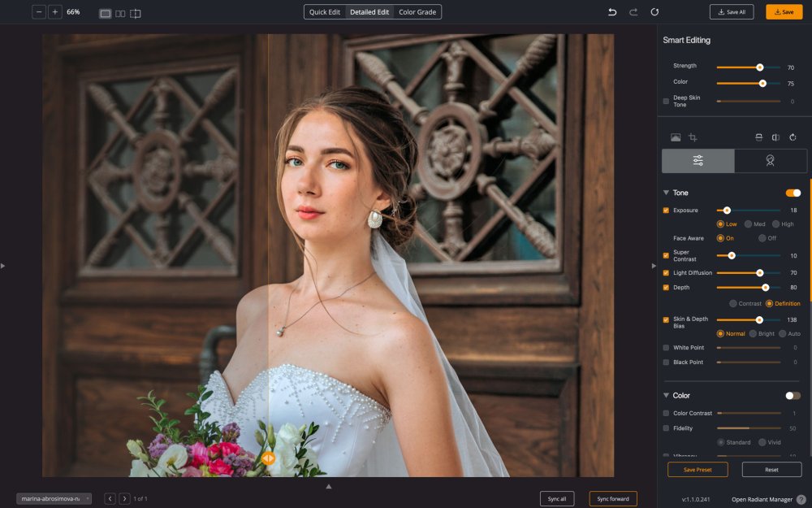812x508 pixels.
Task: Go to next image arrow
Action: tap(124, 499)
